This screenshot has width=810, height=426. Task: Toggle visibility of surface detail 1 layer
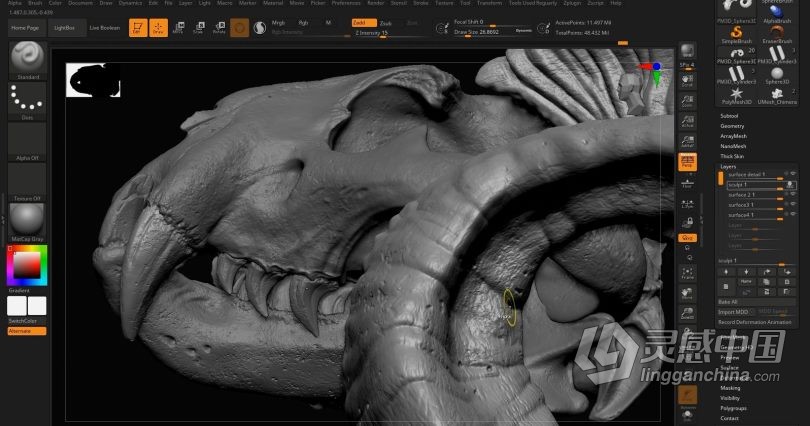793,173
